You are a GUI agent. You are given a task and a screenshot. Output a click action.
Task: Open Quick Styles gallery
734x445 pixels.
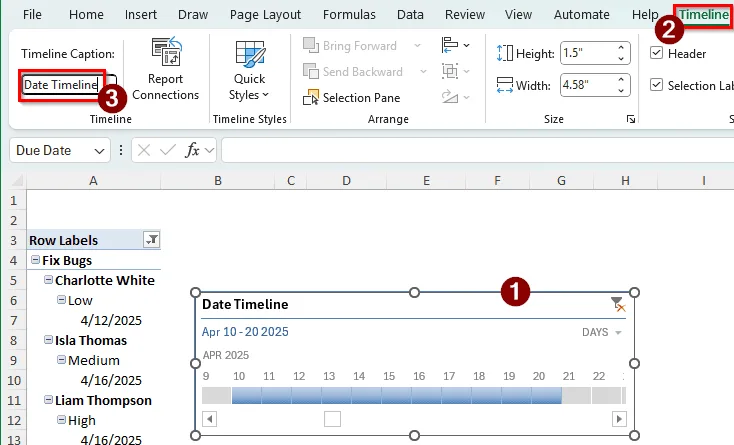[250, 70]
